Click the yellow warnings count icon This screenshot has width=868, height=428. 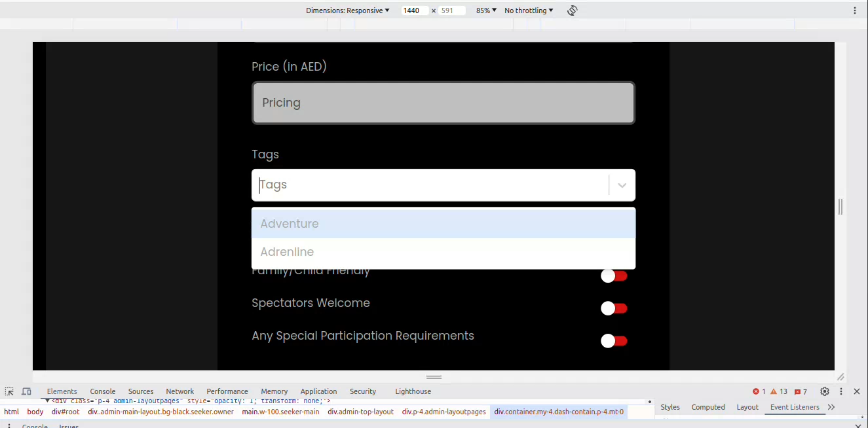click(778, 391)
